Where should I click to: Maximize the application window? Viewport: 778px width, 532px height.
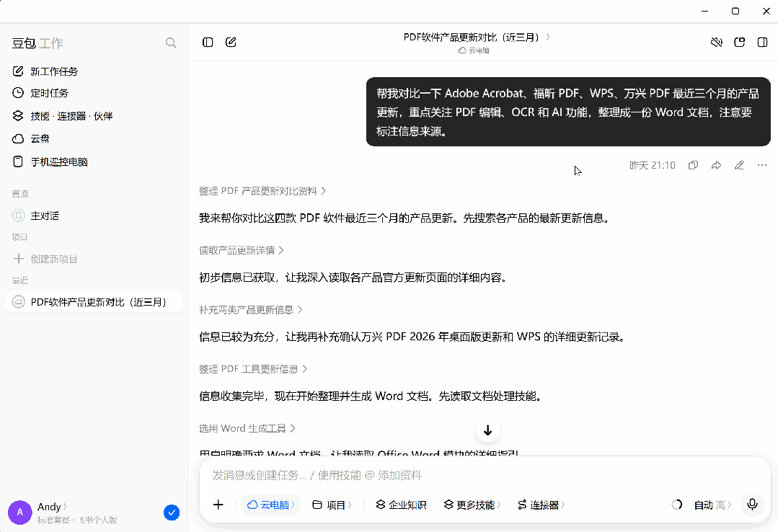click(x=735, y=11)
